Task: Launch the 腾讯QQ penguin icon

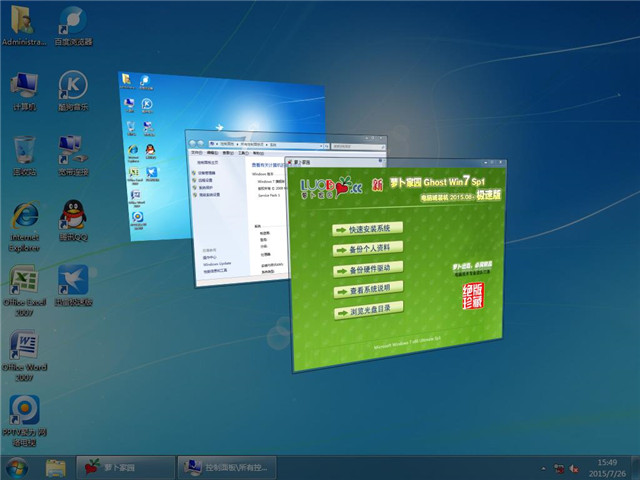Action: click(x=73, y=220)
